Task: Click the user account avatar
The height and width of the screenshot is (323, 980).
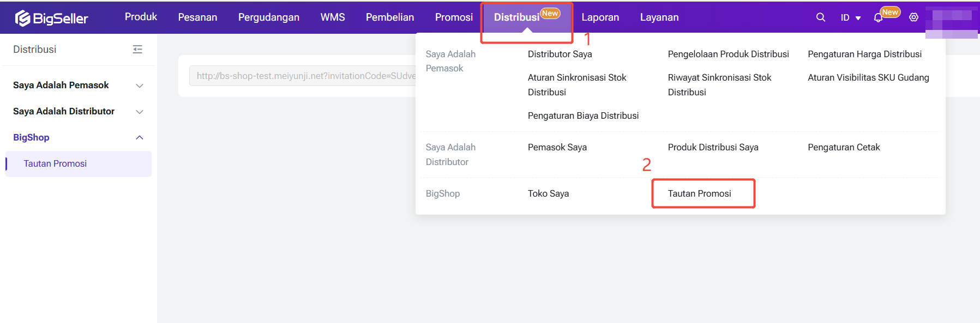Action: [x=952, y=21]
